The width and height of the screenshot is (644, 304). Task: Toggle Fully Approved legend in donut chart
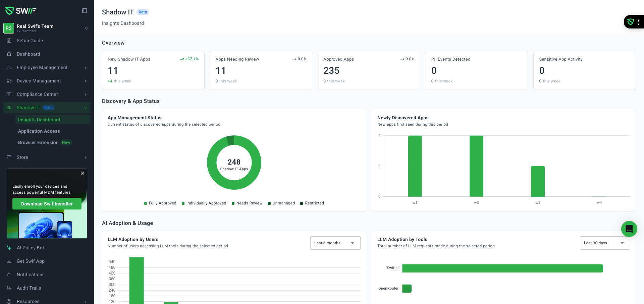click(x=160, y=203)
